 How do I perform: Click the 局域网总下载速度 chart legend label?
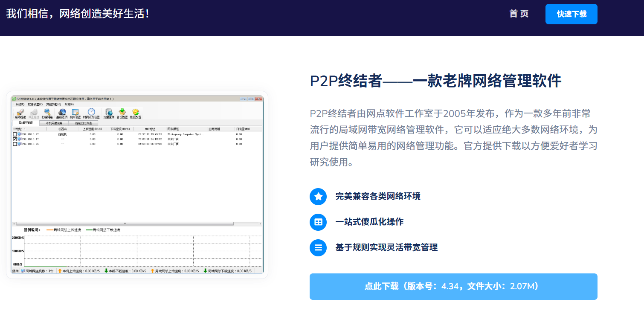(x=107, y=230)
